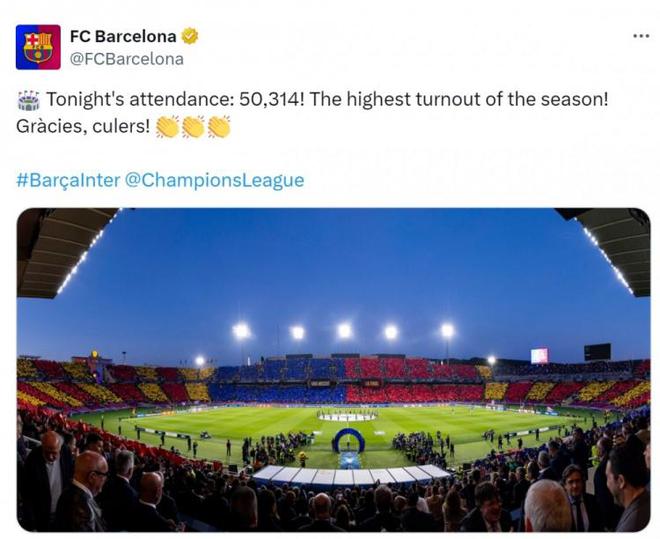Click the last clapping hands emoji
The width and height of the screenshot is (660, 539).
point(218,127)
